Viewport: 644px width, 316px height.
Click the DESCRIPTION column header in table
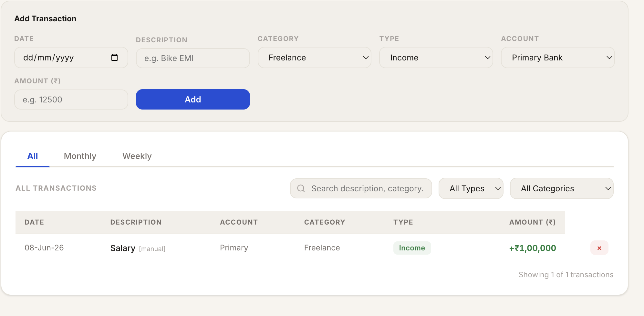(x=136, y=222)
